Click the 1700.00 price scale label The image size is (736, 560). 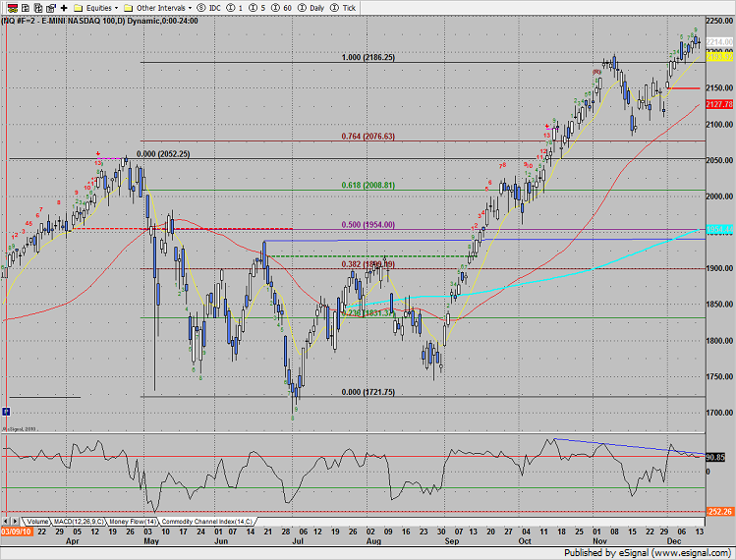point(719,413)
